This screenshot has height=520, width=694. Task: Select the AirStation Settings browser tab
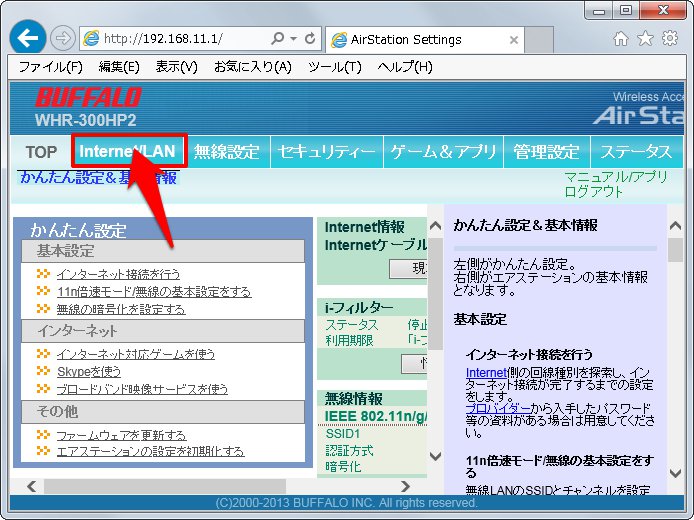point(424,39)
